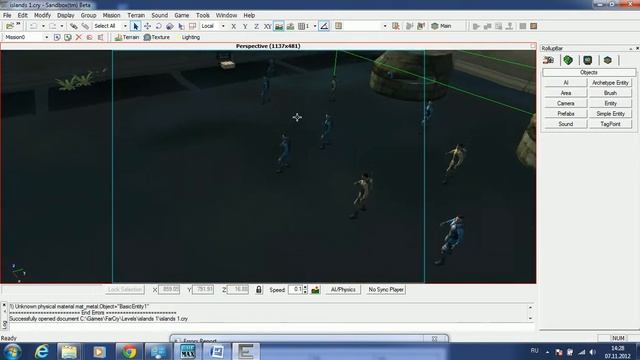Toggle snap-to-objects-and-terrain icon

[291, 26]
